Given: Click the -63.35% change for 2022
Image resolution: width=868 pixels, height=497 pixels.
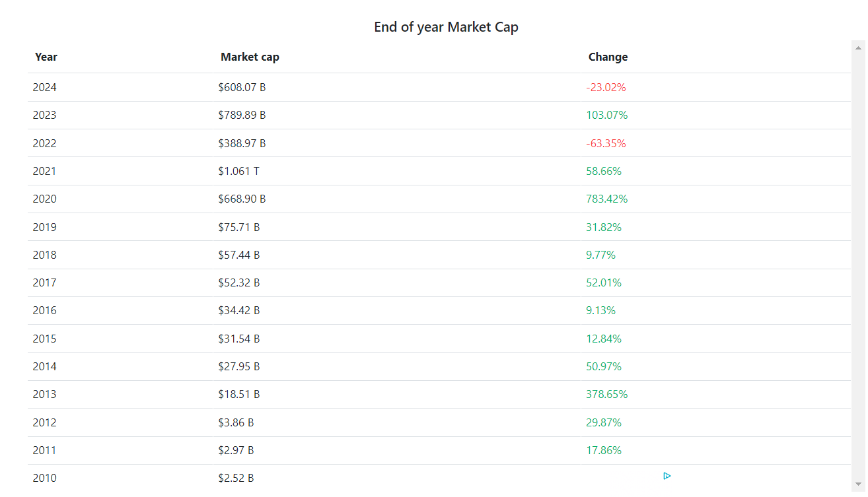Looking at the screenshot, I should tap(606, 143).
